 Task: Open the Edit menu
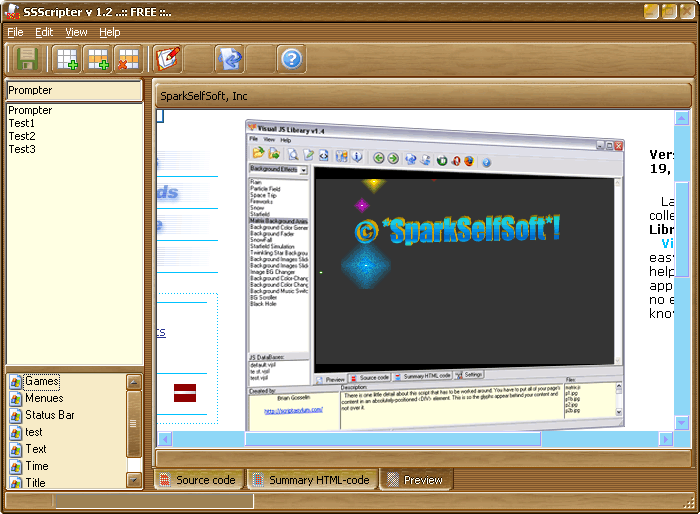[44, 32]
